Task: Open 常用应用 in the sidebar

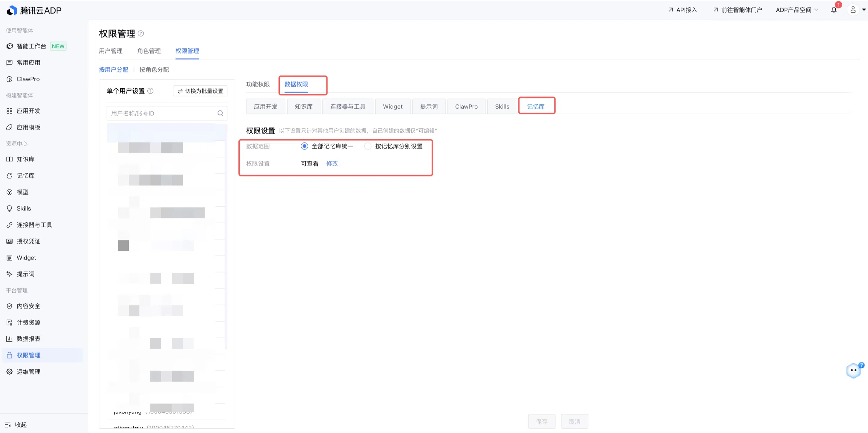Action: pos(28,63)
